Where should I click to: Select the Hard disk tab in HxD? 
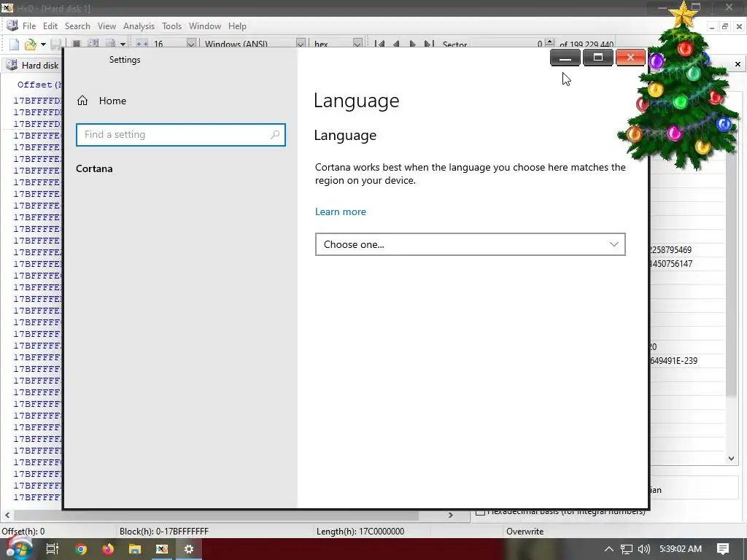pyautogui.click(x=34, y=65)
